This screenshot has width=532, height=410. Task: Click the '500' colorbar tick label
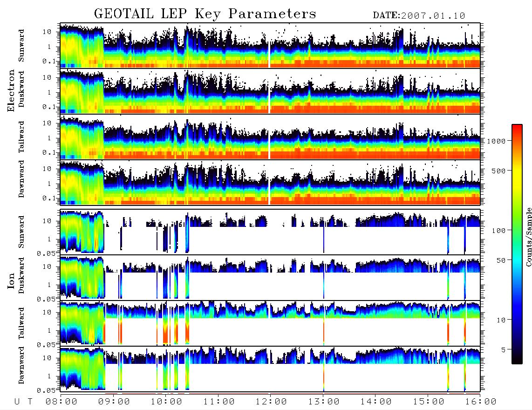tap(498, 171)
